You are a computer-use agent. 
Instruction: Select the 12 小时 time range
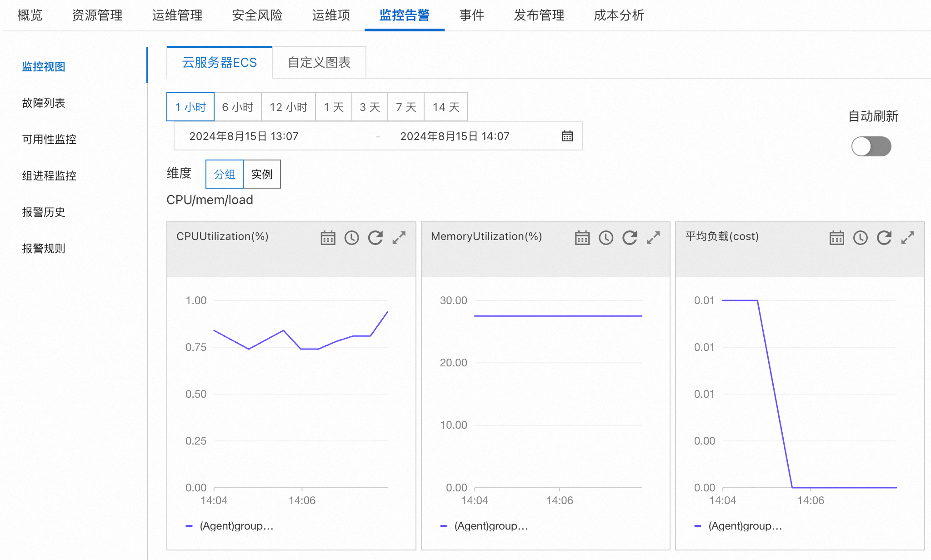[289, 107]
